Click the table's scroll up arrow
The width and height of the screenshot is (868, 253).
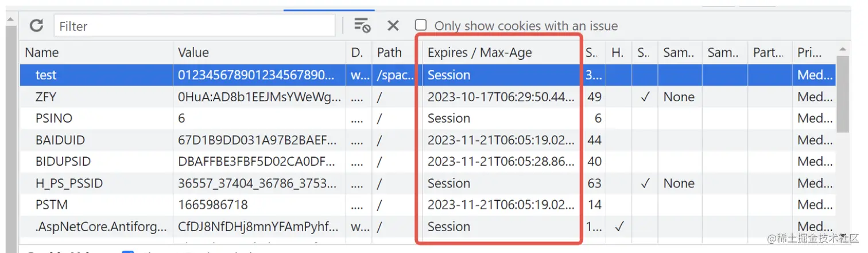[842, 49]
